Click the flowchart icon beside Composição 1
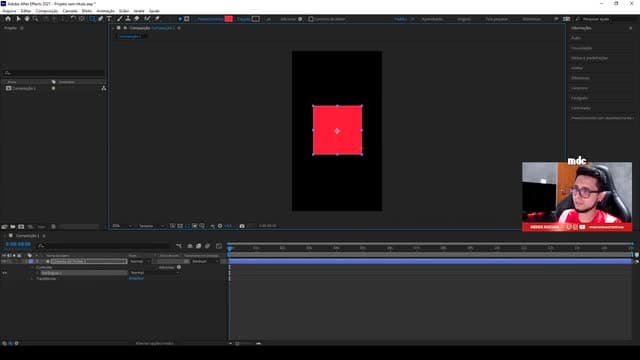640x360 pixels. click(x=104, y=88)
